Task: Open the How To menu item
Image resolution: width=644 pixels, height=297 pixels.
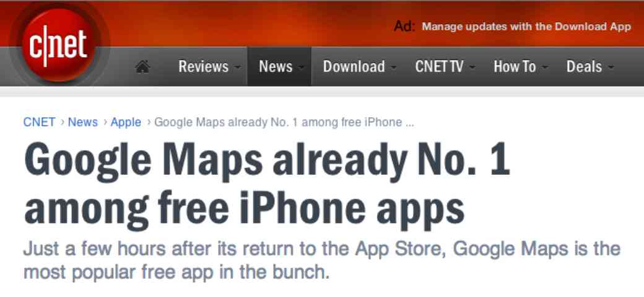Action: coord(515,66)
